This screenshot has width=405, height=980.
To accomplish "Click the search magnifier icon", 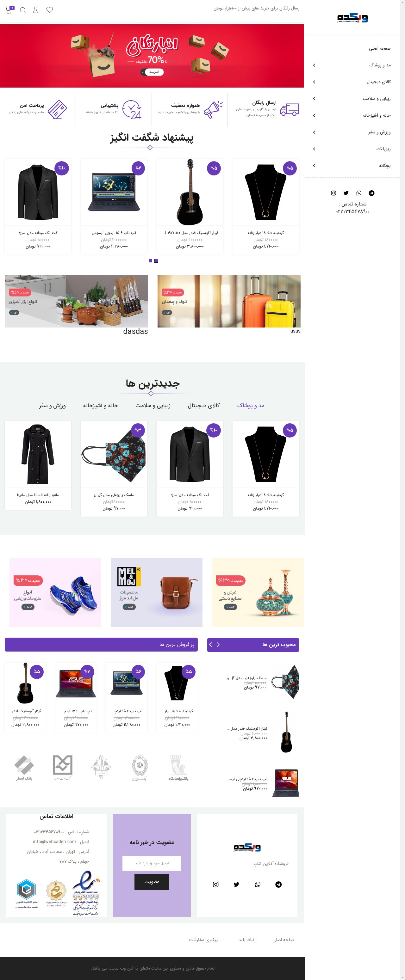I will 23,10.
